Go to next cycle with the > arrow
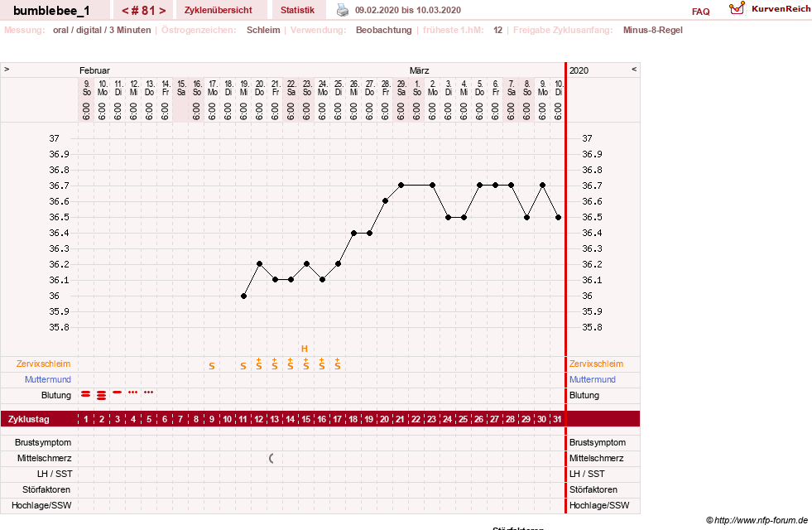 point(162,11)
